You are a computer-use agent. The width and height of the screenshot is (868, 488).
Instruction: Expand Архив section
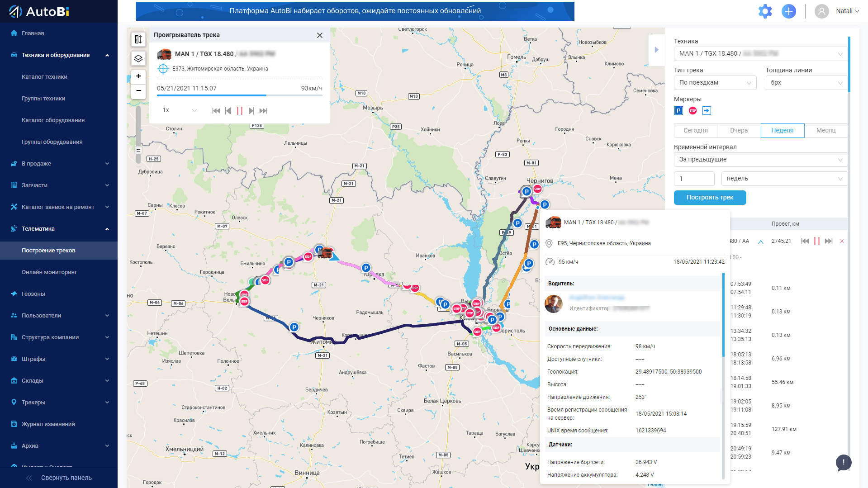59,446
